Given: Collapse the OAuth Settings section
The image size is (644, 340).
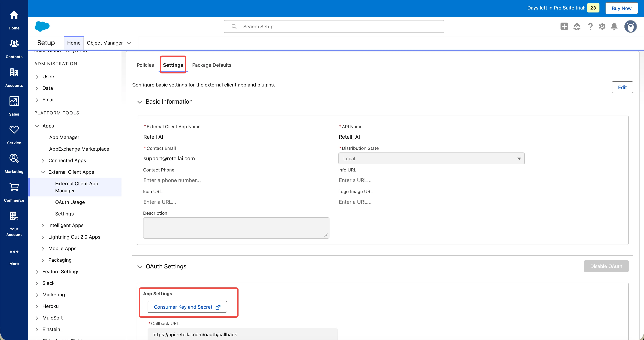Looking at the screenshot, I should [x=140, y=267].
